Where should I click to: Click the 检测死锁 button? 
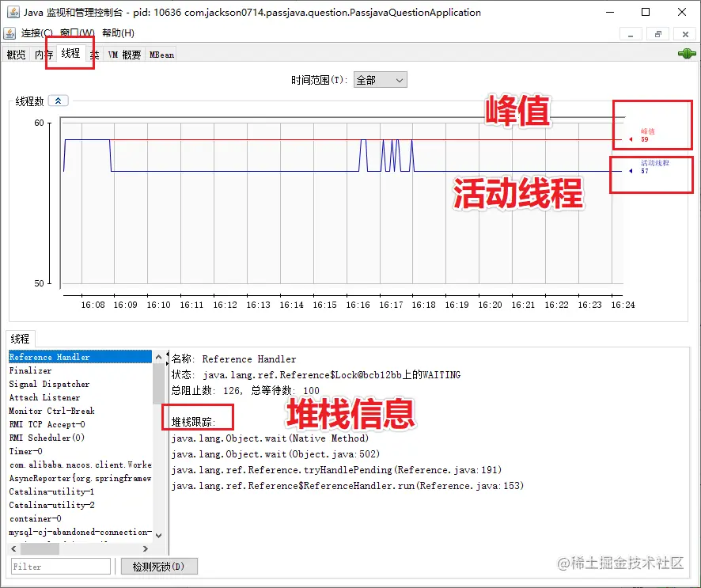pos(159,567)
